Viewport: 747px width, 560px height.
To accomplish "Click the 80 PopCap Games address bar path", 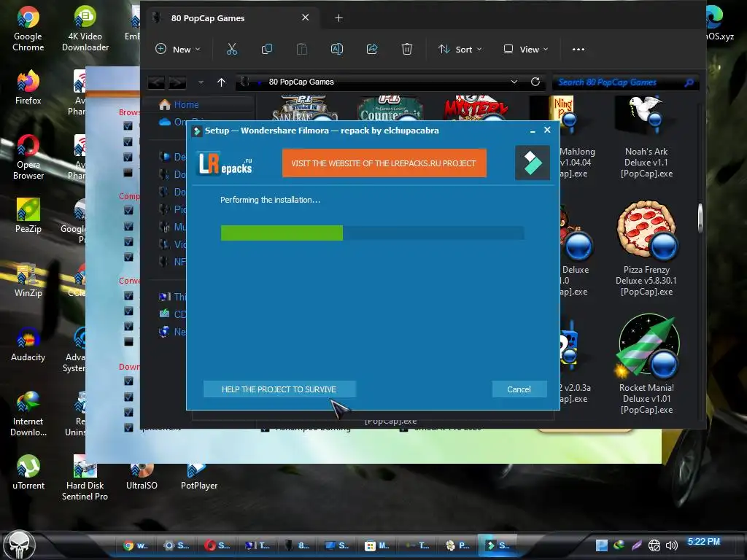I will point(301,82).
